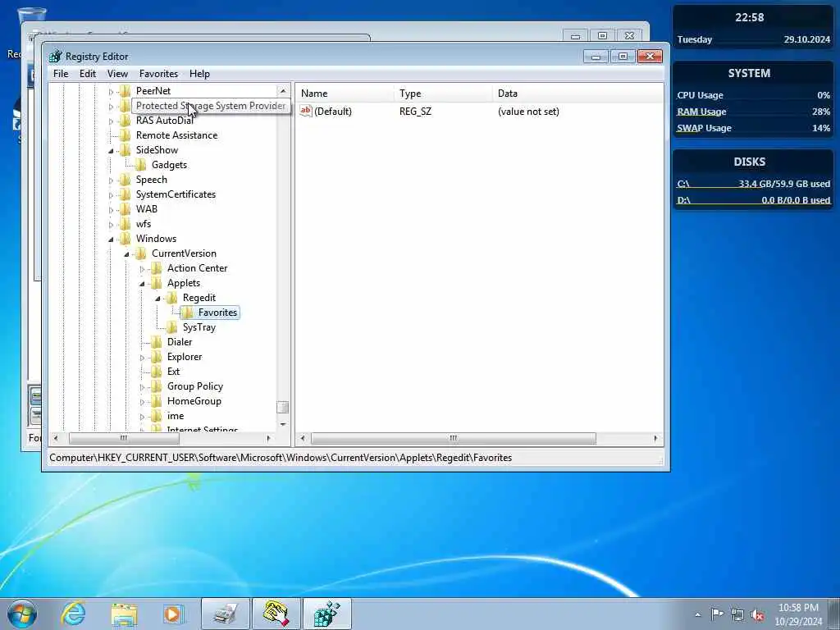Collapse the Windows key
The image size is (840, 630).
111,240
